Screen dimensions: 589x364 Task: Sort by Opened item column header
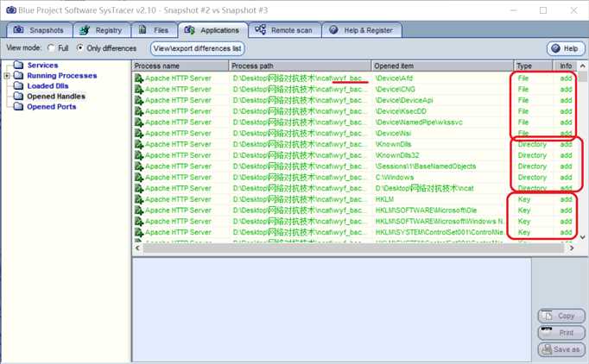442,66
